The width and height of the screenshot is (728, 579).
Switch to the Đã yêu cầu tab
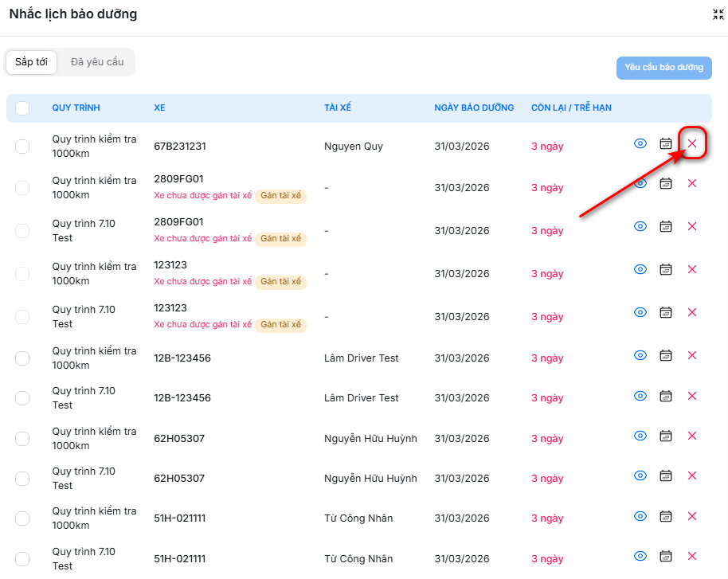pos(96,62)
